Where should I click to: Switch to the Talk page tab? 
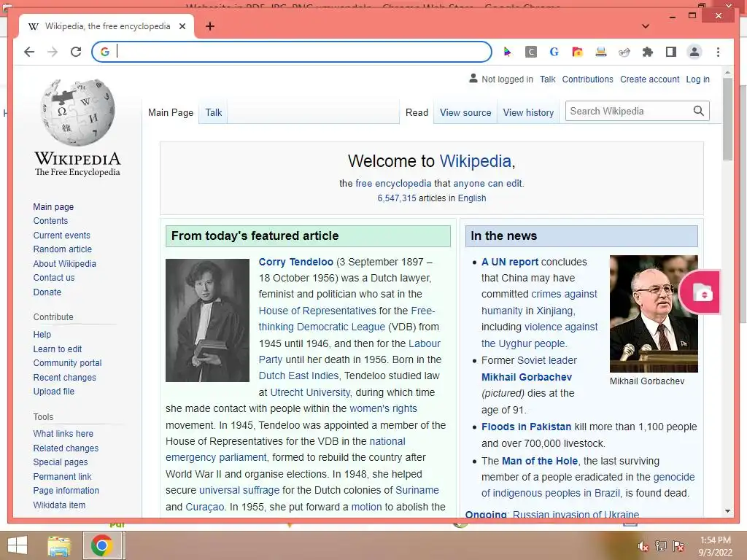(x=214, y=113)
